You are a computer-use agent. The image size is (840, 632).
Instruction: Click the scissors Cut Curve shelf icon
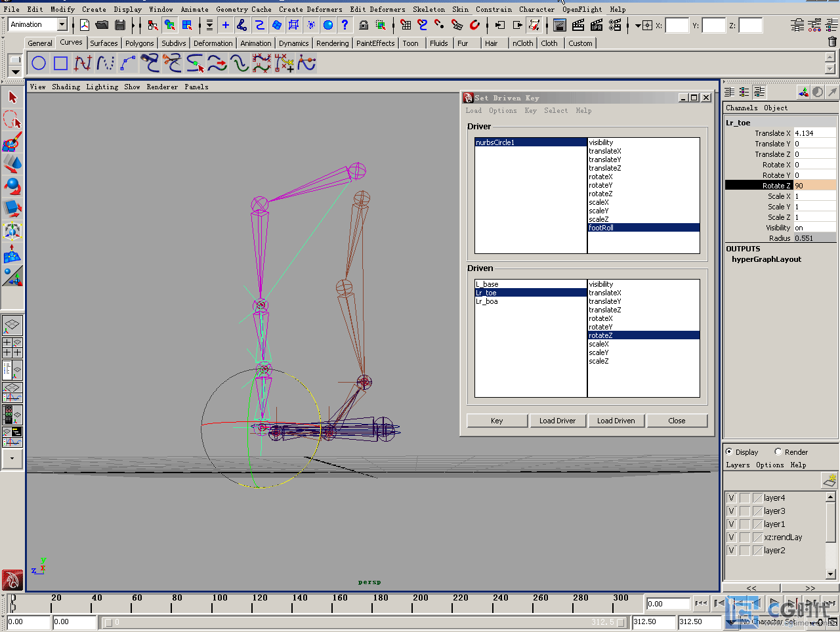(173, 63)
